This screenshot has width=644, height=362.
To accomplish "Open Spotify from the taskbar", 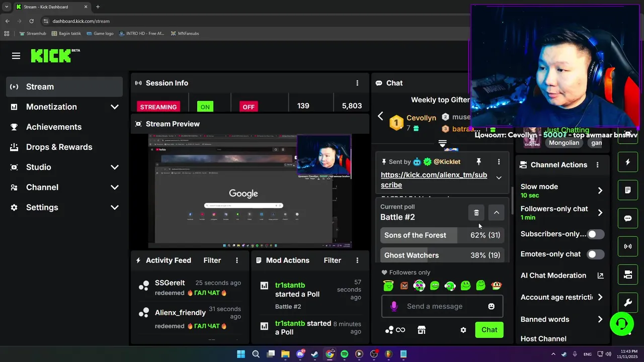I will (x=344, y=354).
